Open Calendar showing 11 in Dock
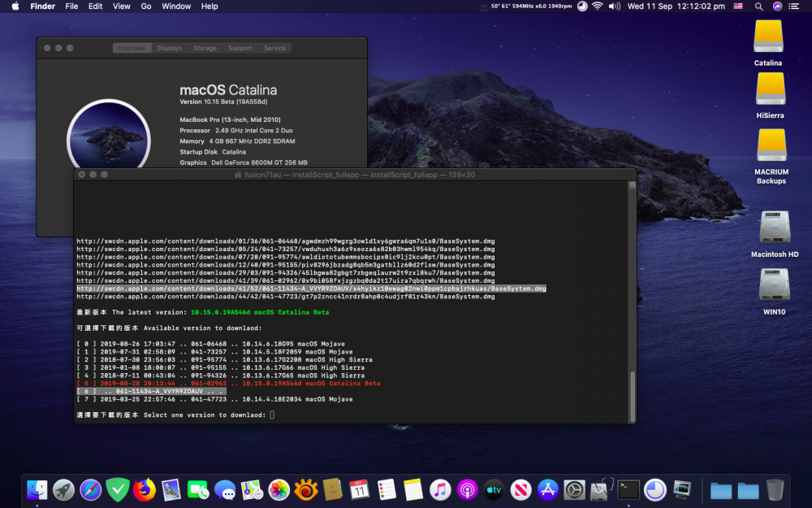The width and height of the screenshot is (812, 508). 360,489
